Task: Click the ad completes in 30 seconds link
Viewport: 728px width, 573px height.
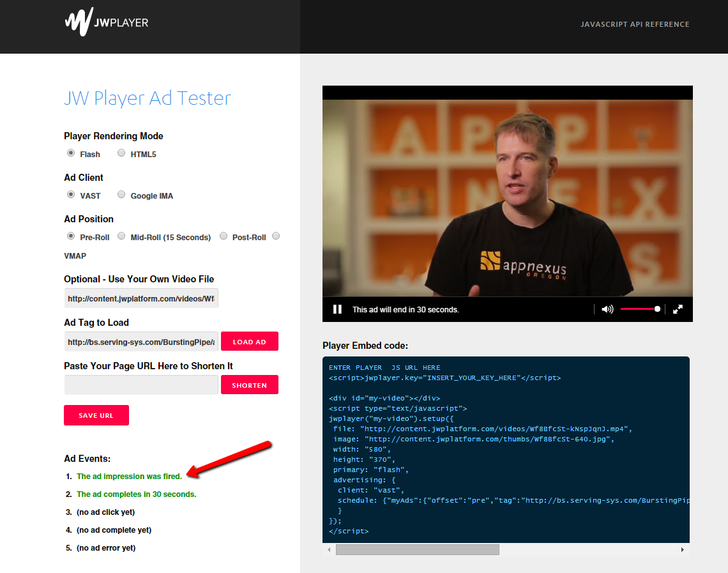Action: click(x=136, y=494)
